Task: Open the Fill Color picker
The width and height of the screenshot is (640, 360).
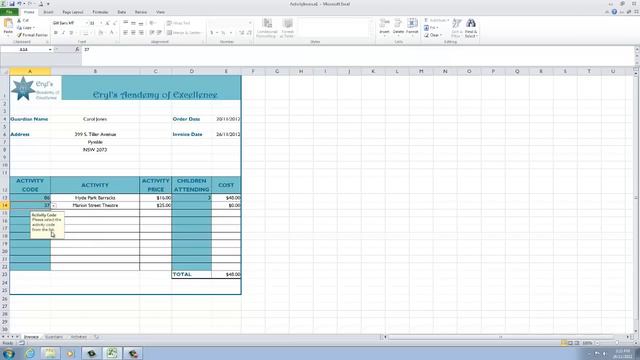Action: point(101,33)
